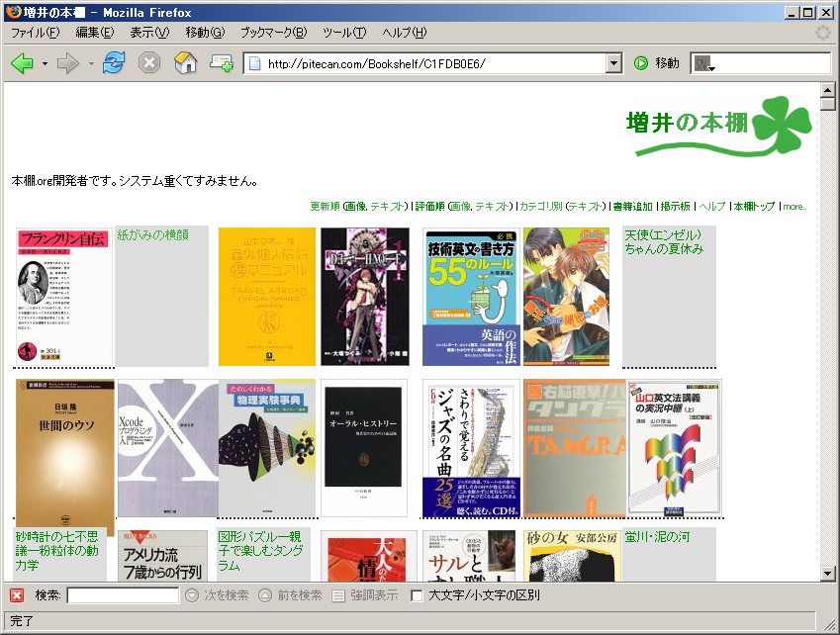840x635 pixels.
Task: Click the 検索 find text field
Action: point(123,595)
